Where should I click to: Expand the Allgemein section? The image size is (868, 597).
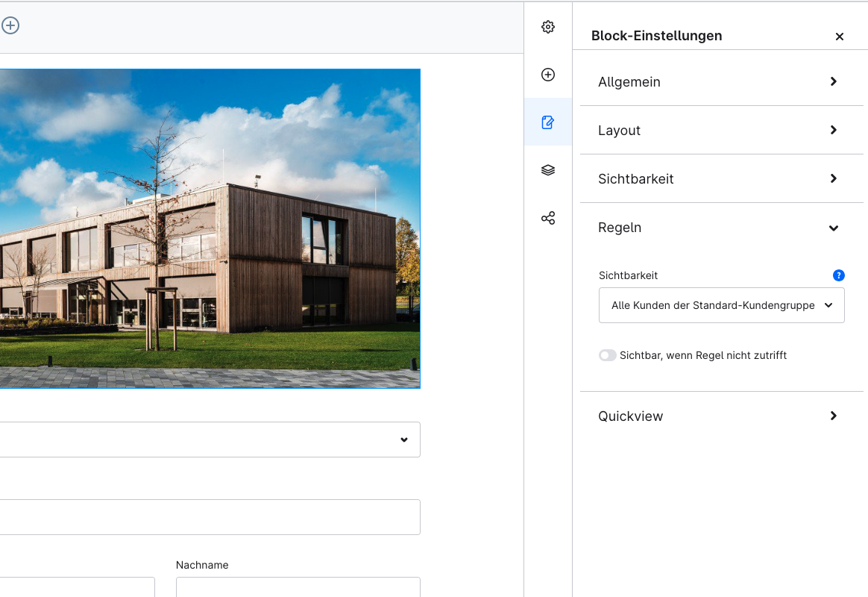click(x=721, y=82)
